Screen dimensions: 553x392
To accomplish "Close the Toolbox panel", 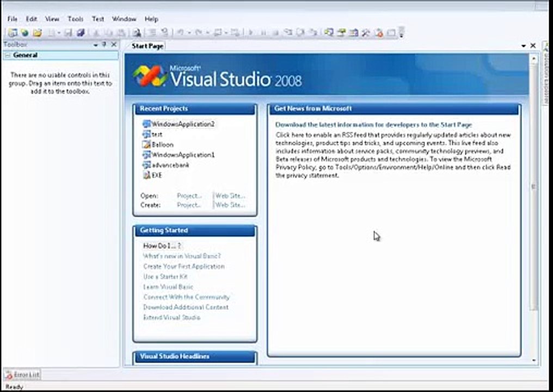I will pos(114,45).
